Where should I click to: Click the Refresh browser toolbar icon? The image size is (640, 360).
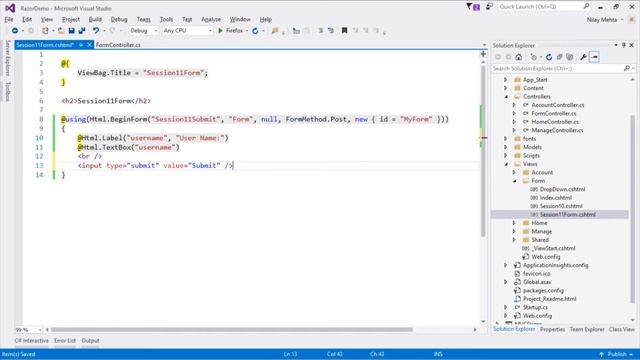point(255,31)
